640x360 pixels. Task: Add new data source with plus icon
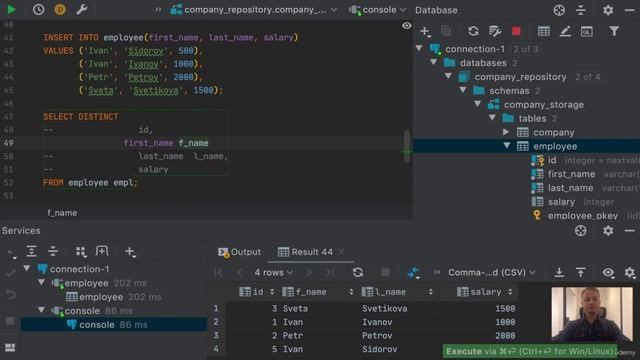point(425,31)
